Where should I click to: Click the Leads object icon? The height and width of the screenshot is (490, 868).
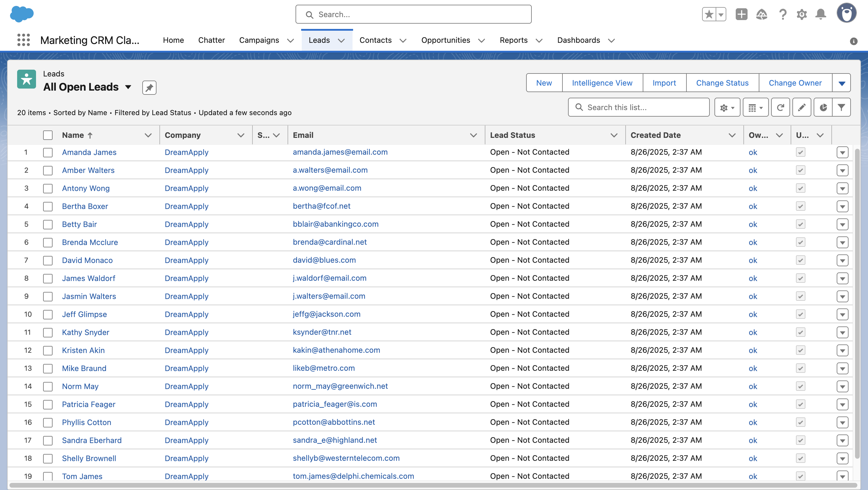pos(27,79)
